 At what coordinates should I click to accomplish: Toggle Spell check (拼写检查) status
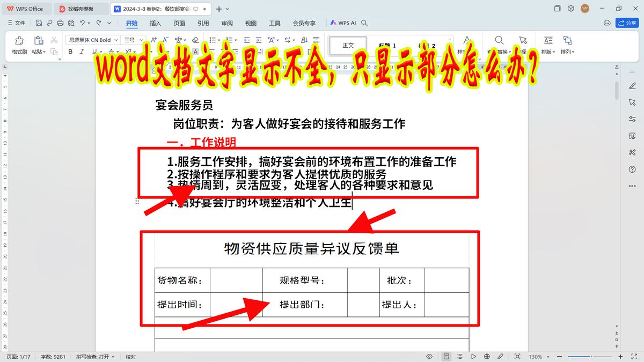96,357
